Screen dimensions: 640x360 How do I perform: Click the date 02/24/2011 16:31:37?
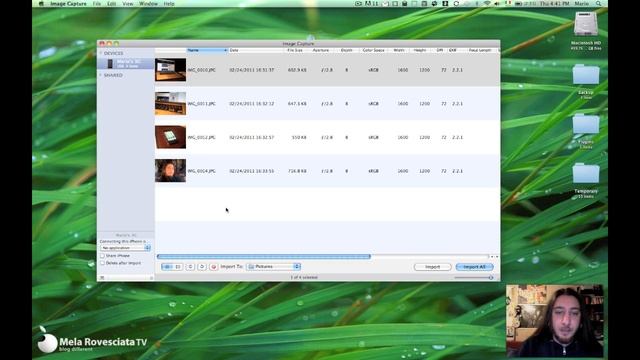pos(251,70)
